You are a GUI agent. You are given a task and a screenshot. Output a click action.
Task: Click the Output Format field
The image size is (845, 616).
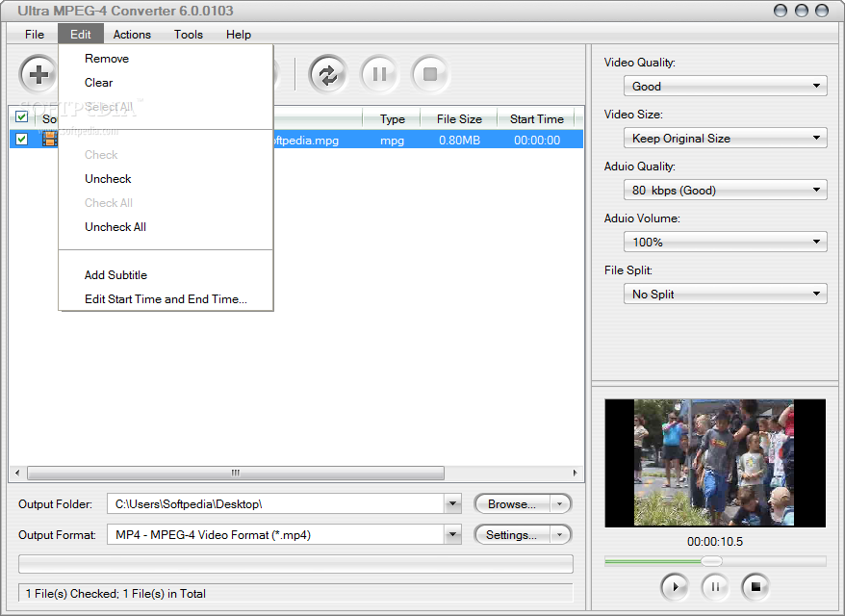pyautogui.click(x=275, y=534)
